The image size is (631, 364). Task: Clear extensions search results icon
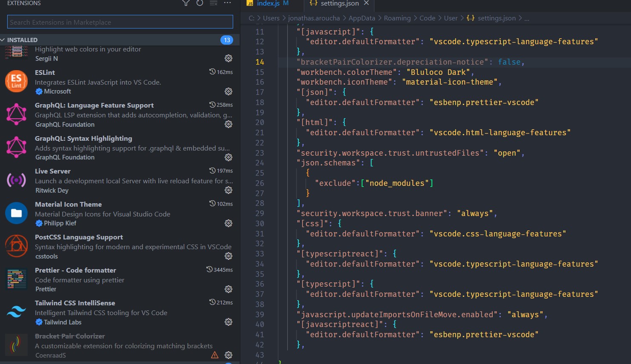(214, 3)
